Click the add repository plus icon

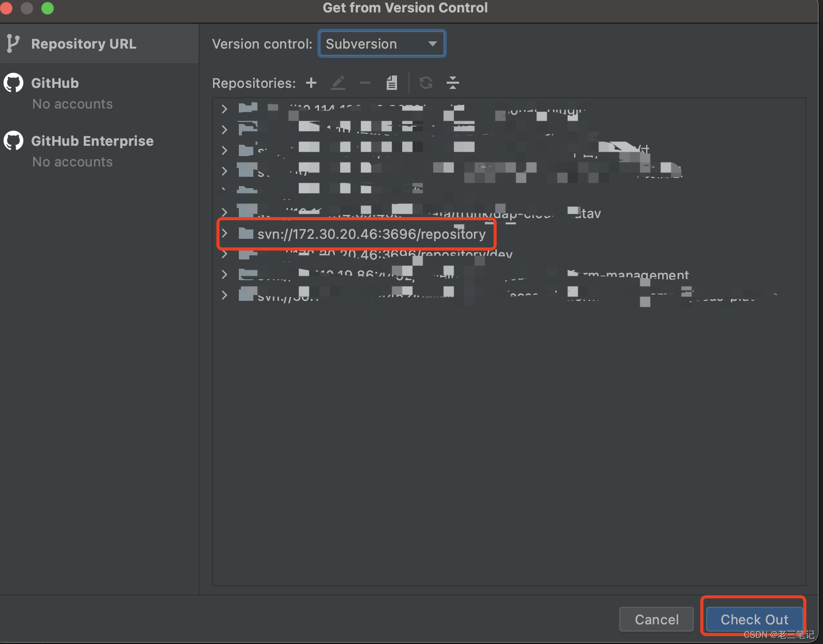(x=311, y=83)
